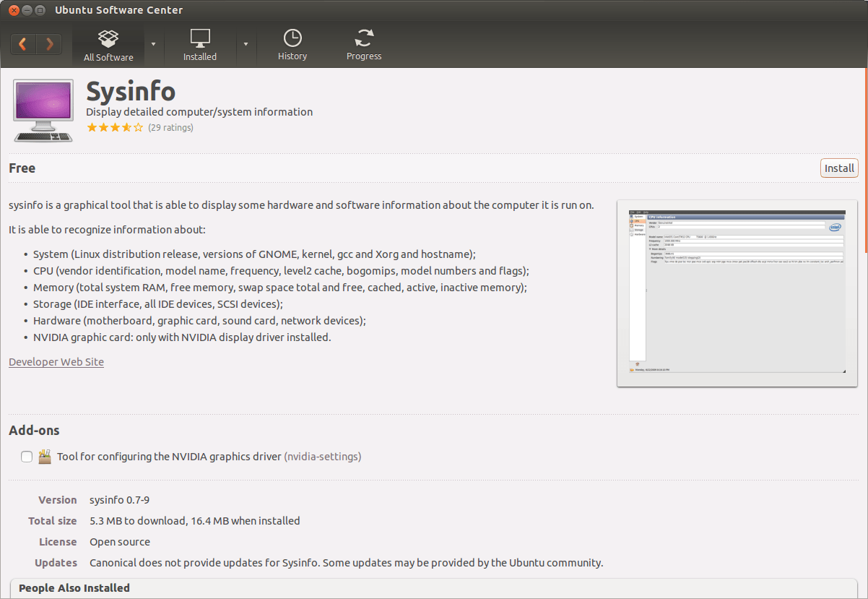
Task: Click the back navigation arrow
Action: pos(23,44)
